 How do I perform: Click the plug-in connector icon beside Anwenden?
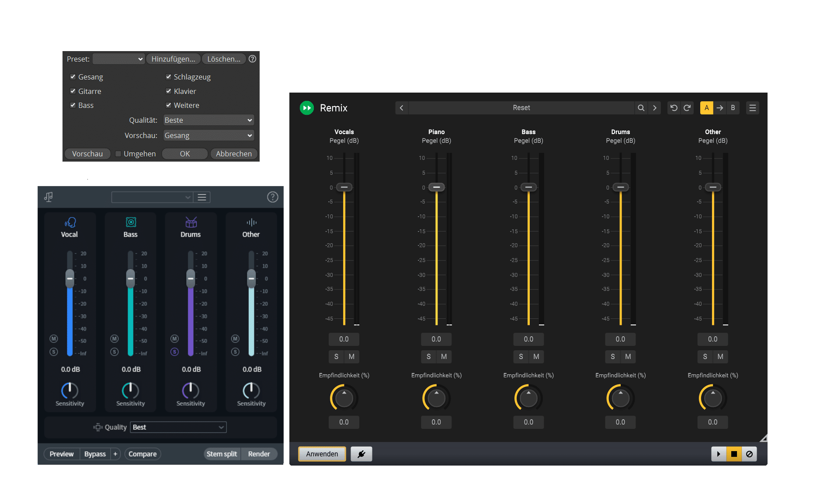tap(361, 454)
